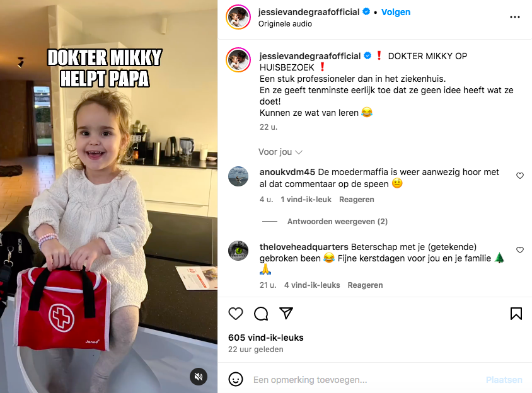View who liked via '605 vind-ik-leuks'
The width and height of the screenshot is (532, 393).
[x=265, y=338]
